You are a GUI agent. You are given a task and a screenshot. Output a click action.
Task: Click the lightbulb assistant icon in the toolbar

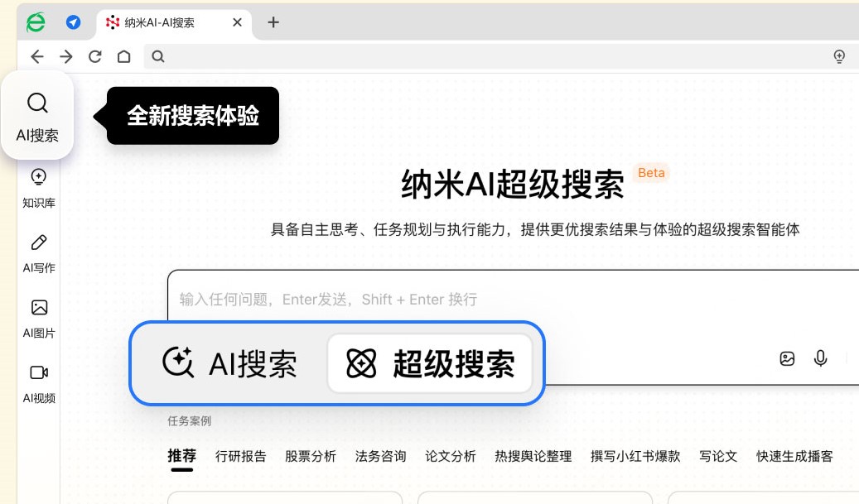pyautogui.click(x=840, y=56)
